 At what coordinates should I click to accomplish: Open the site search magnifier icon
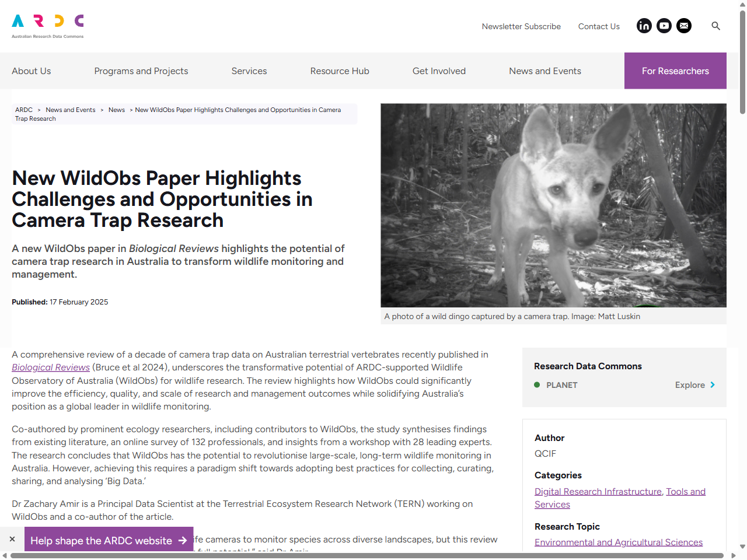pos(715,26)
